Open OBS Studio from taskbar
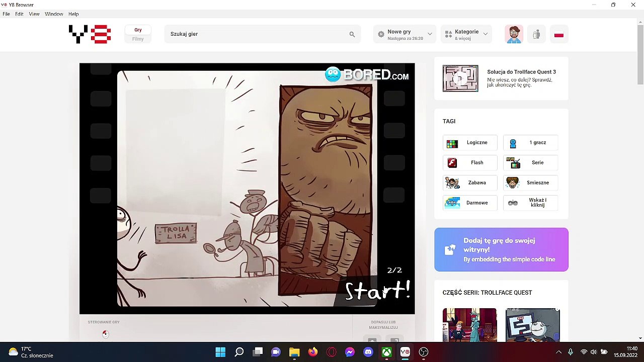 pos(424,352)
